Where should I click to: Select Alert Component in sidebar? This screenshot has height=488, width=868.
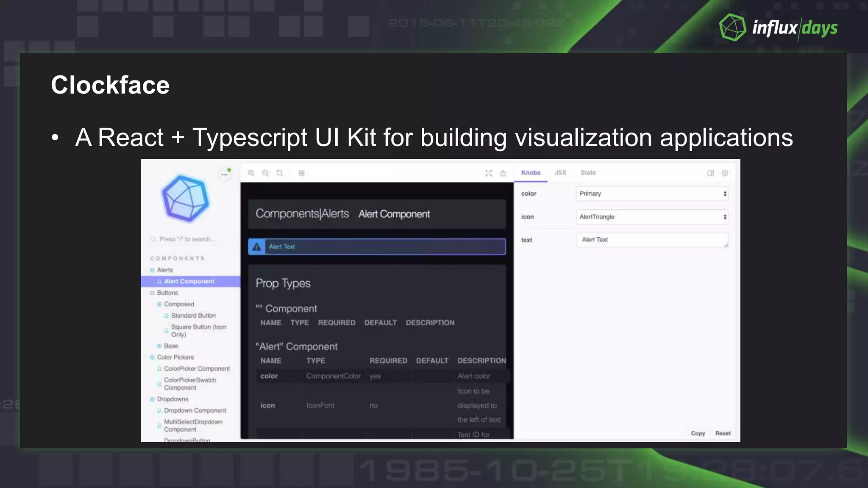coord(190,281)
